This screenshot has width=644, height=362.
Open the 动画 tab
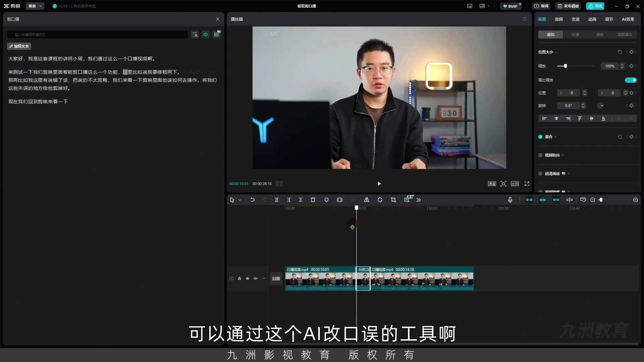pos(592,19)
